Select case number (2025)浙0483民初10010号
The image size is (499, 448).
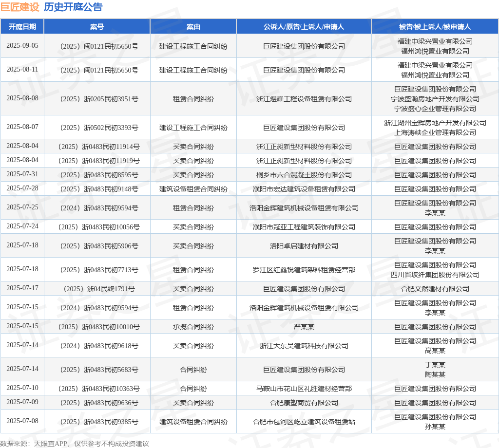98,327
